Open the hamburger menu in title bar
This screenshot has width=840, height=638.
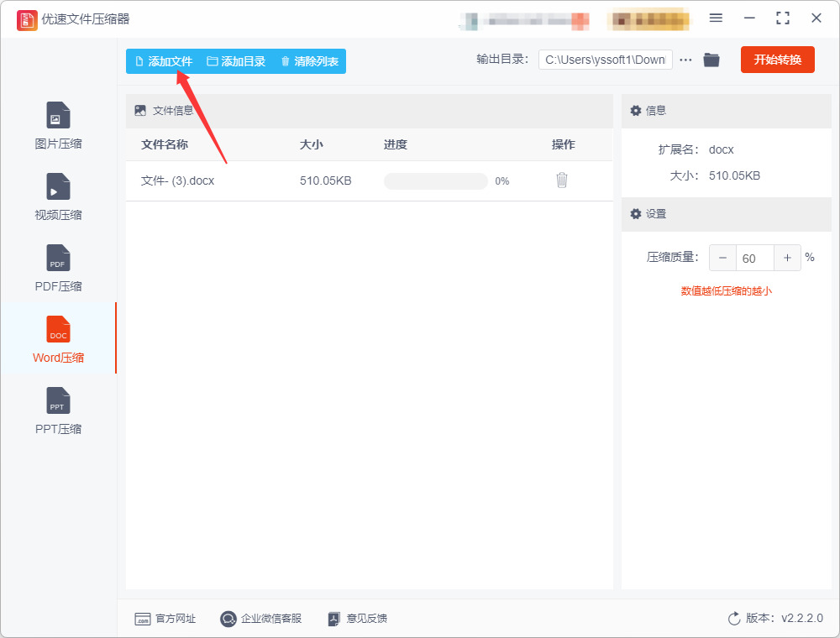(x=716, y=18)
